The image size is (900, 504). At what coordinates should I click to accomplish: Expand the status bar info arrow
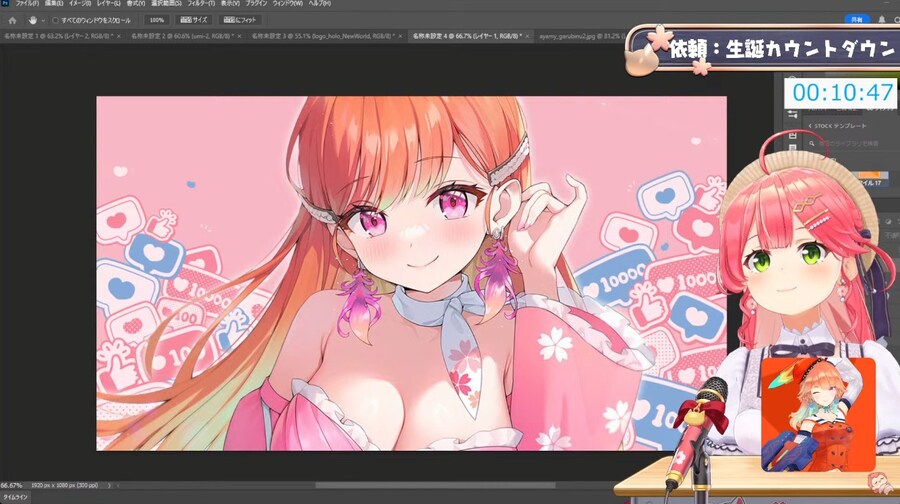point(109,486)
